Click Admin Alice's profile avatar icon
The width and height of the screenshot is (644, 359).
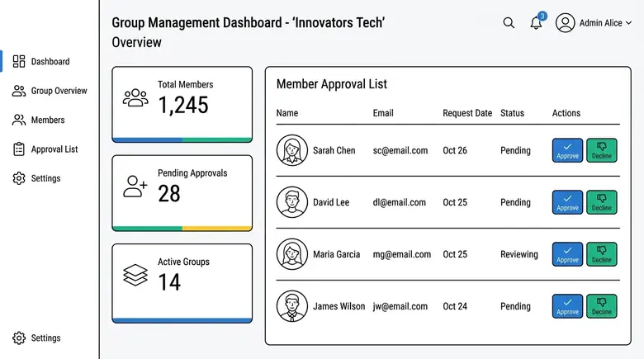[x=565, y=22]
